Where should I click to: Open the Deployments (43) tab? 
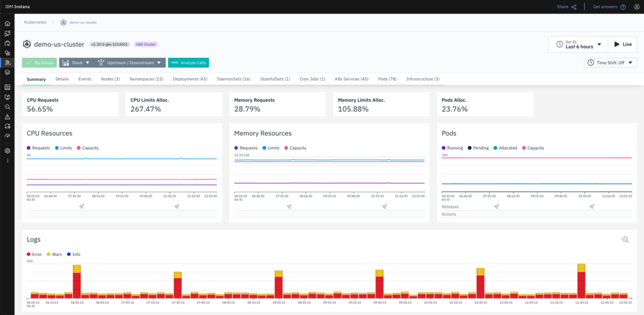point(190,79)
